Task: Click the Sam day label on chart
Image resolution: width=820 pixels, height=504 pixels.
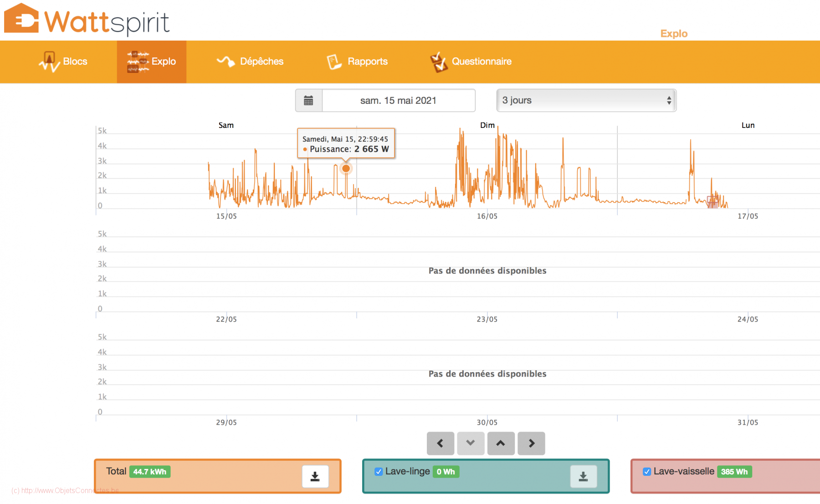Action: pyautogui.click(x=226, y=125)
